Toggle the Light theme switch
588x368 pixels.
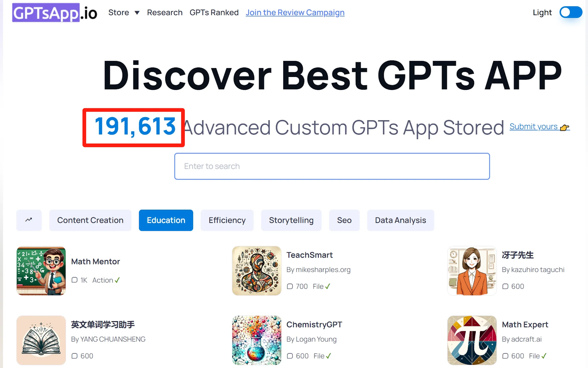point(570,13)
